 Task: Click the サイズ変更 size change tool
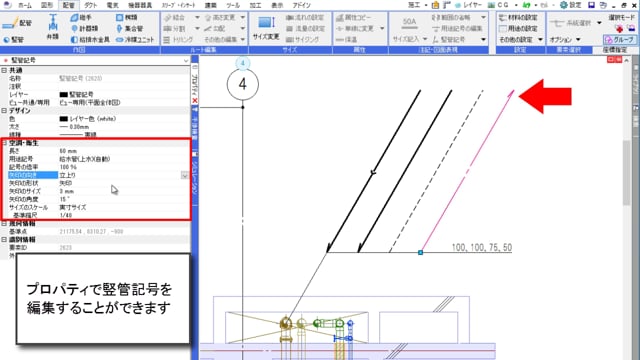pos(266,28)
